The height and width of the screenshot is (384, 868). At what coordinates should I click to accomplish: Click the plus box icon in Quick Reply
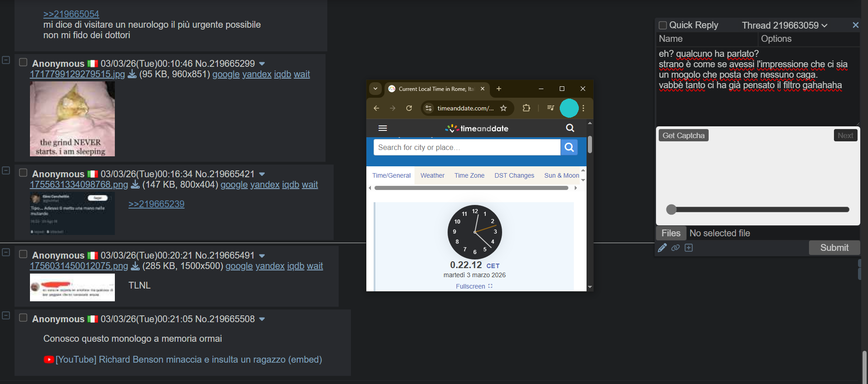tap(689, 248)
